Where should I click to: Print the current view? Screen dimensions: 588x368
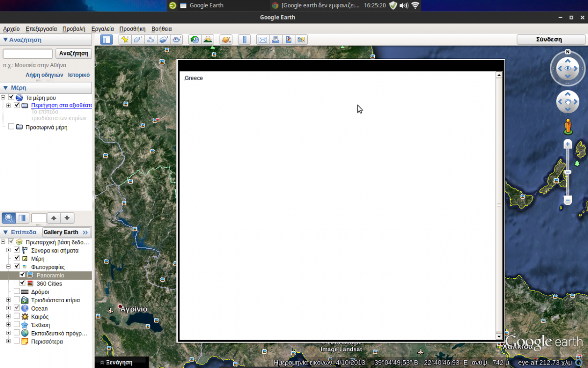tap(275, 40)
